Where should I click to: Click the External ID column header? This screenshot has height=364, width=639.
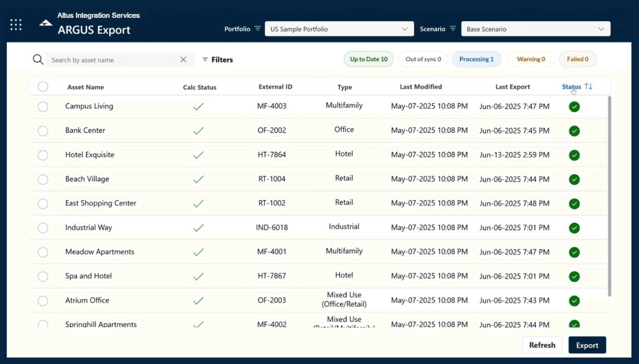(x=275, y=87)
